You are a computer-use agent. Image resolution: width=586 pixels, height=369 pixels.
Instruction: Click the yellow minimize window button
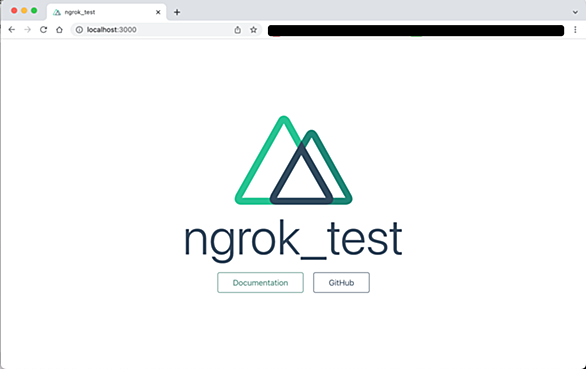tap(24, 10)
